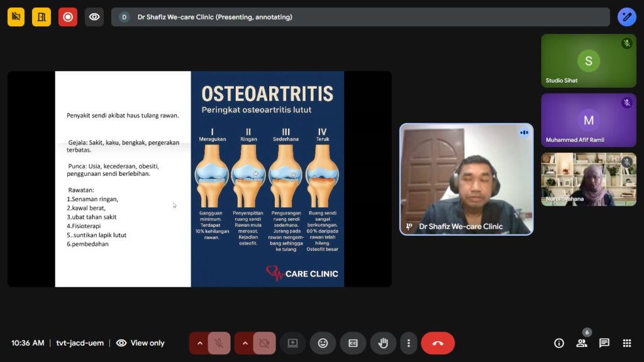Click the red leave call button
Viewport: 644px width, 362px height.
coord(438,343)
